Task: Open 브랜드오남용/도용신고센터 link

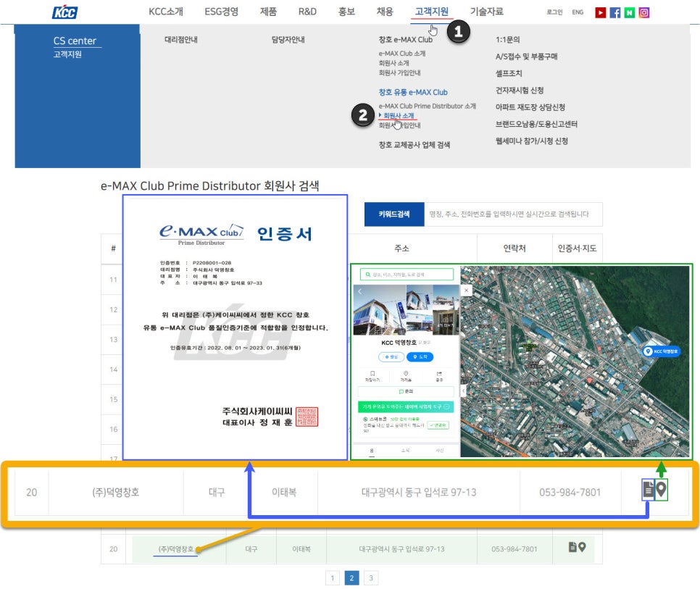Action: pyautogui.click(x=536, y=125)
